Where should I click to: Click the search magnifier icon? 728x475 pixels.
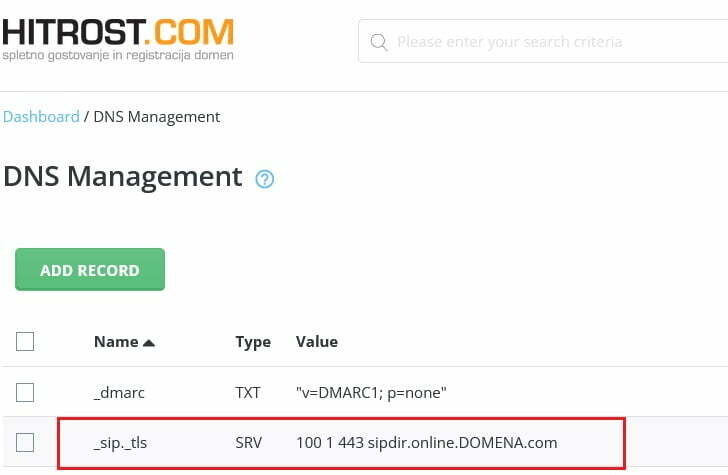click(x=379, y=42)
